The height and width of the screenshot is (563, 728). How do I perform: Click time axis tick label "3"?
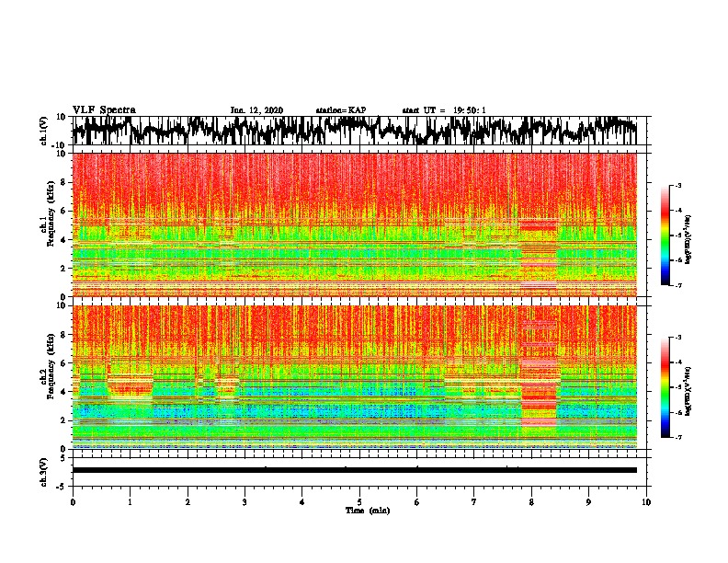pos(245,502)
